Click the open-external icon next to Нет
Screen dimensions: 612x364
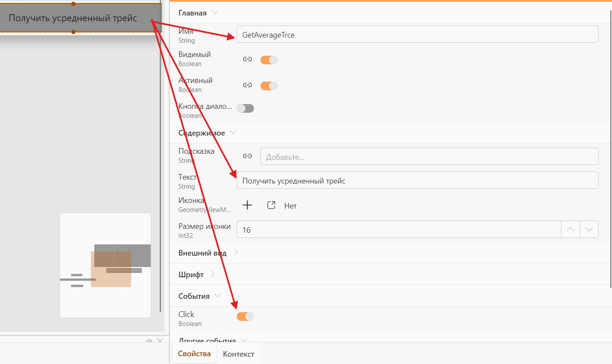pos(271,205)
